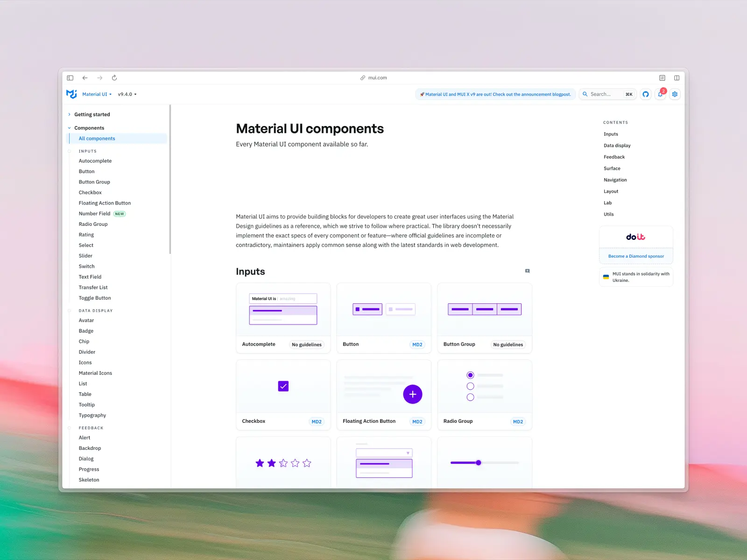Open the Button Group component card
This screenshot has height=560, width=747.
coord(485,318)
